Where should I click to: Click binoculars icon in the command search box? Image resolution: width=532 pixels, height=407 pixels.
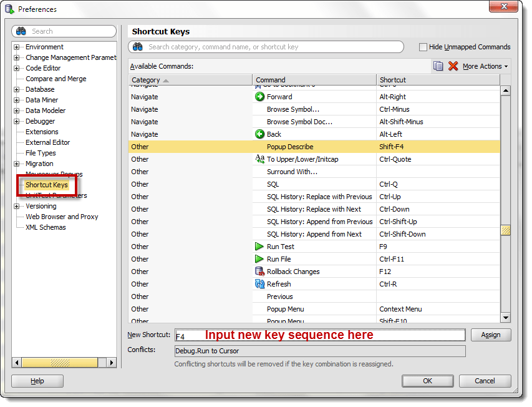click(138, 47)
